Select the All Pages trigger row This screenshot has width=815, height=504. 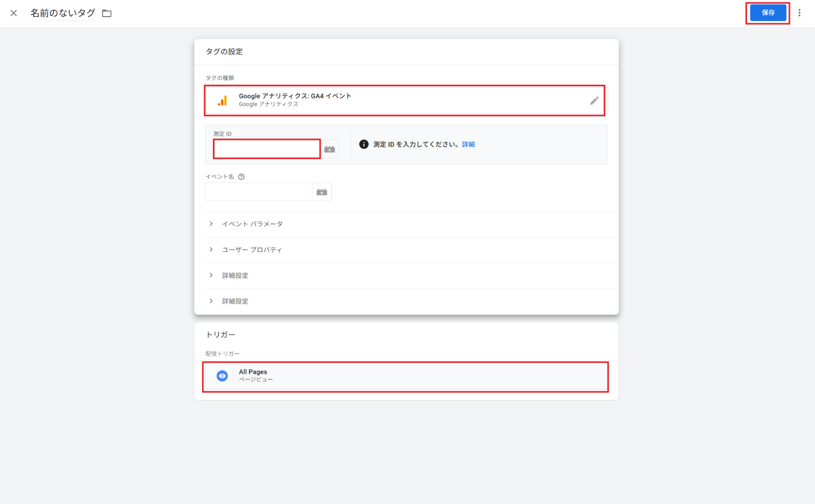(x=406, y=376)
